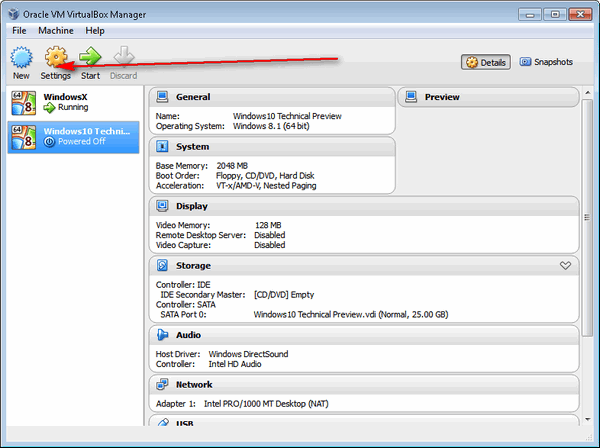Click the Controller: SATA label
The width and height of the screenshot is (600, 448).
[x=186, y=305]
